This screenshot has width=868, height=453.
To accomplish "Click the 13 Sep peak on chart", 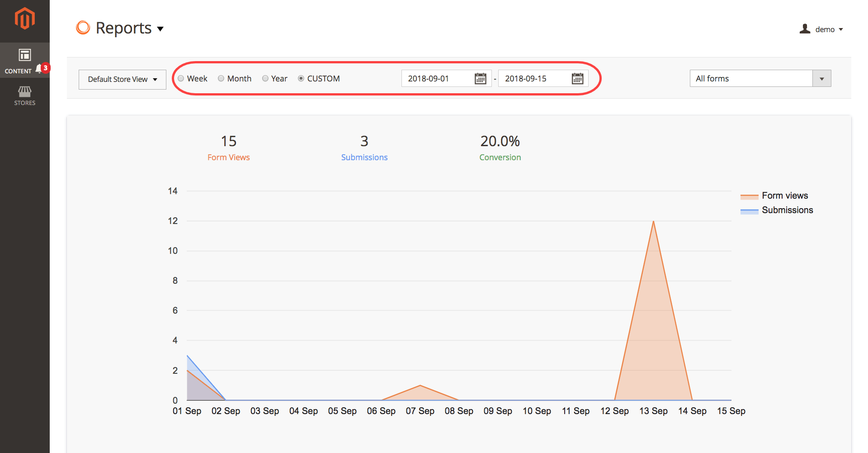I will pos(653,221).
